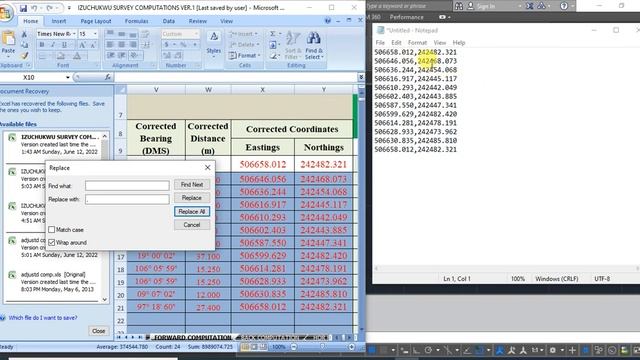This screenshot has width=640, height=360.
Task: Click the Cut scissors icon
Action: [x=24, y=34]
